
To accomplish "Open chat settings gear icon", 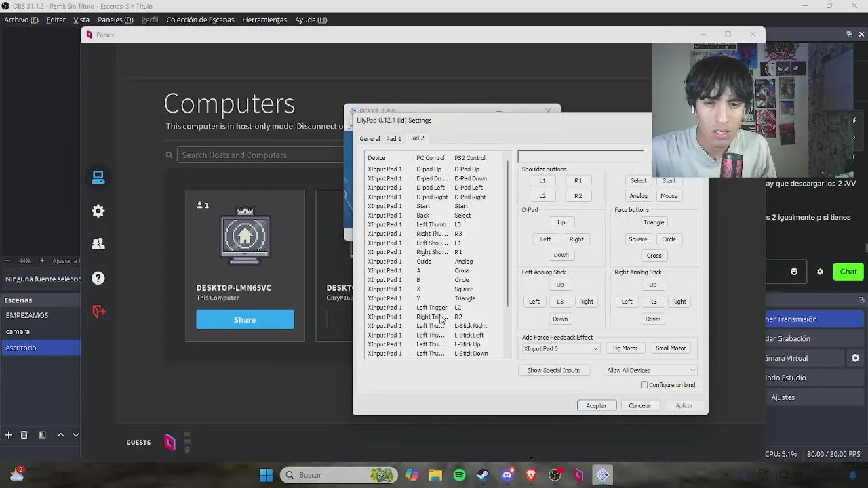I will tap(820, 272).
